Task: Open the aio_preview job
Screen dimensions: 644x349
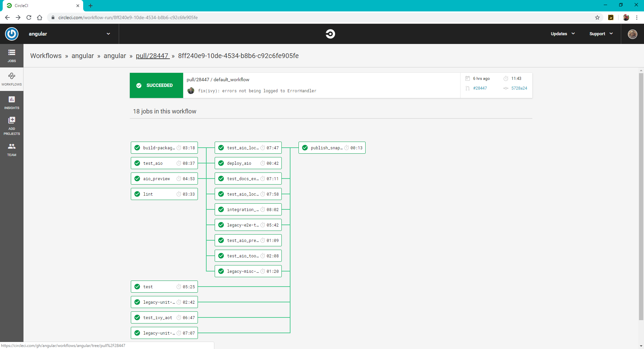Action: pyautogui.click(x=164, y=179)
